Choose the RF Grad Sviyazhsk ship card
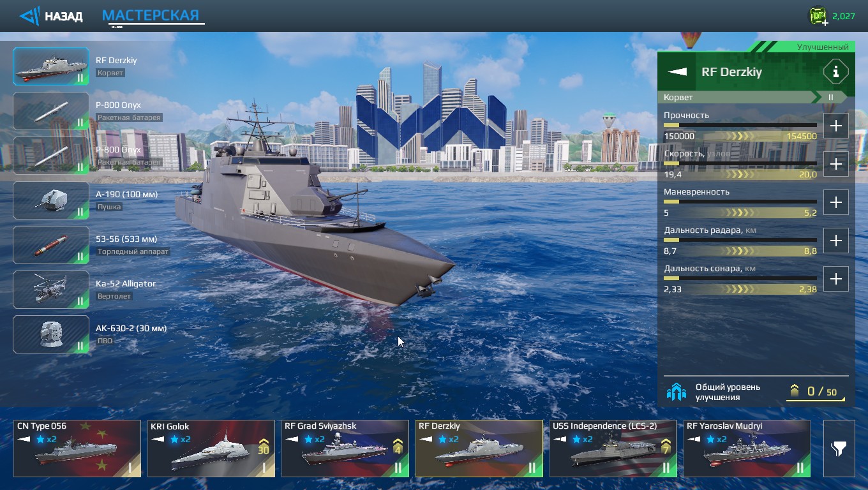Screen dimensions: 868x490 [345, 449]
